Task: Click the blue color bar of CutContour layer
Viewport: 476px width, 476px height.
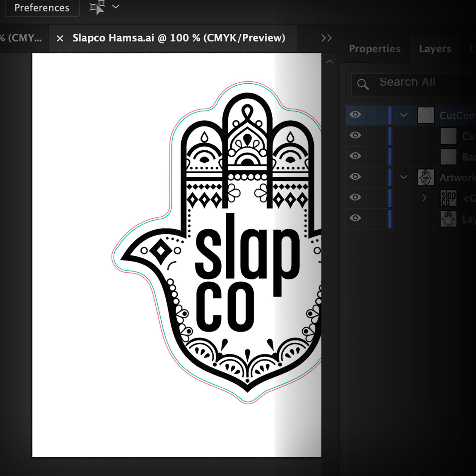Action: [390, 115]
